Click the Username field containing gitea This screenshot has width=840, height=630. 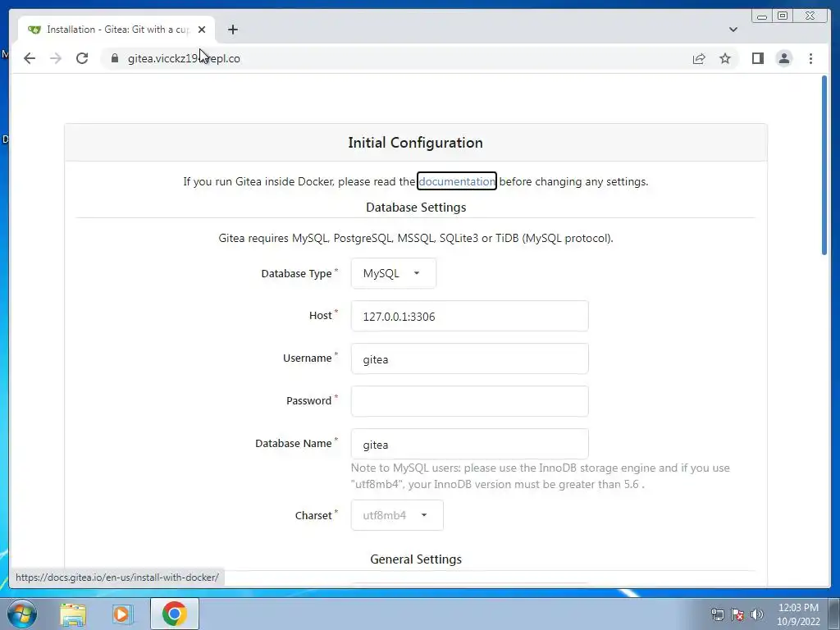click(x=469, y=358)
